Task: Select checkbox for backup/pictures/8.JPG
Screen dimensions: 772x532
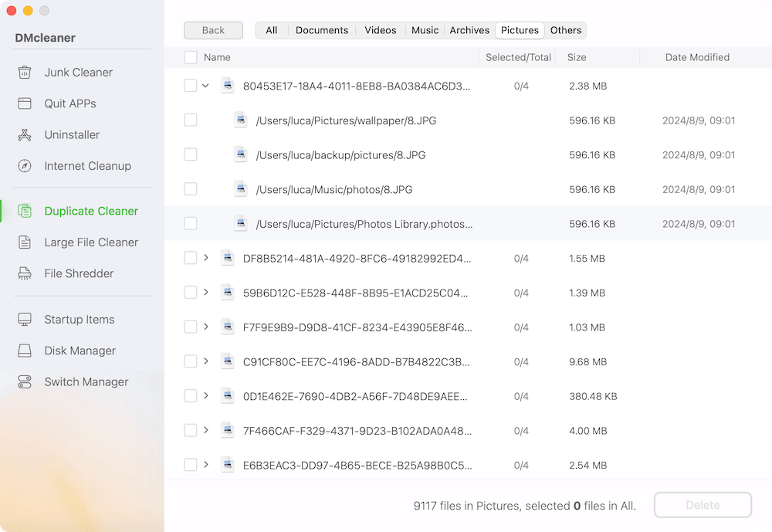Action: [x=191, y=155]
